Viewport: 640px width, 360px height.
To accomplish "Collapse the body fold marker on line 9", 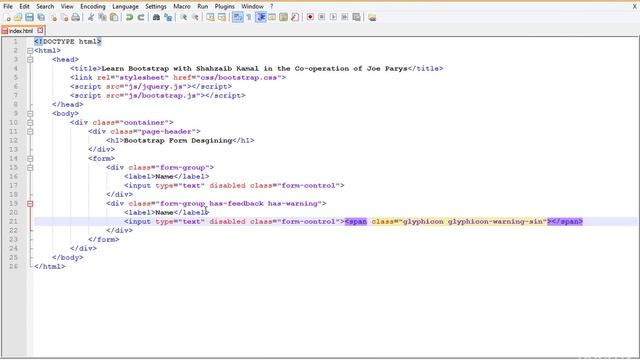I will tap(30, 113).
